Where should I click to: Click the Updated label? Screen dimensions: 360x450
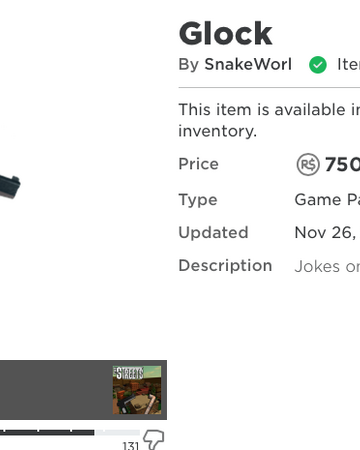214,233
